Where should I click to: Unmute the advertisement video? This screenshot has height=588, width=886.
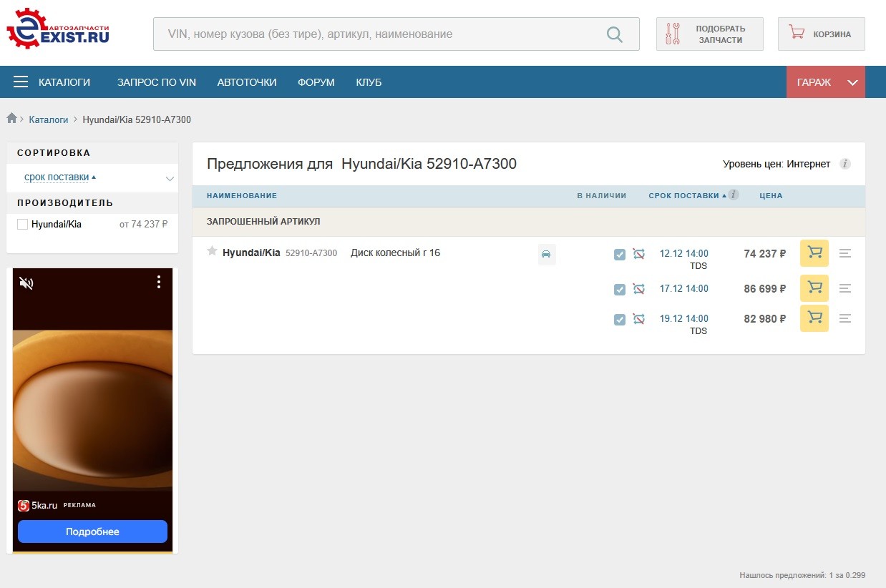(x=26, y=283)
